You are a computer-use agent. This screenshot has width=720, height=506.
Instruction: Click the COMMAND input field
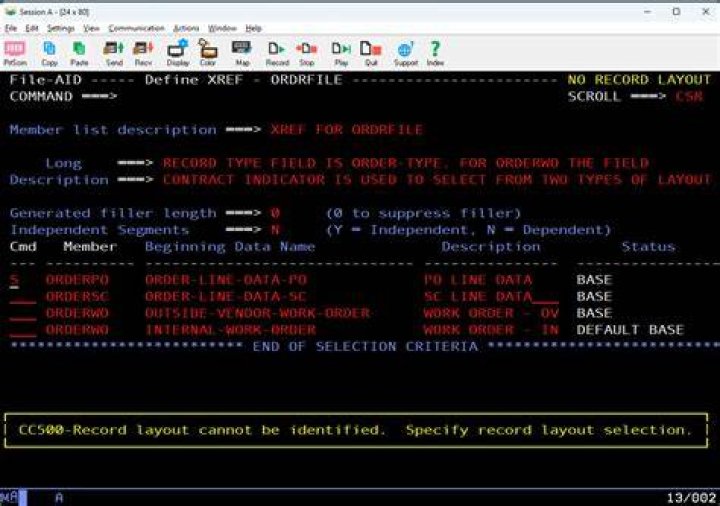(340, 96)
